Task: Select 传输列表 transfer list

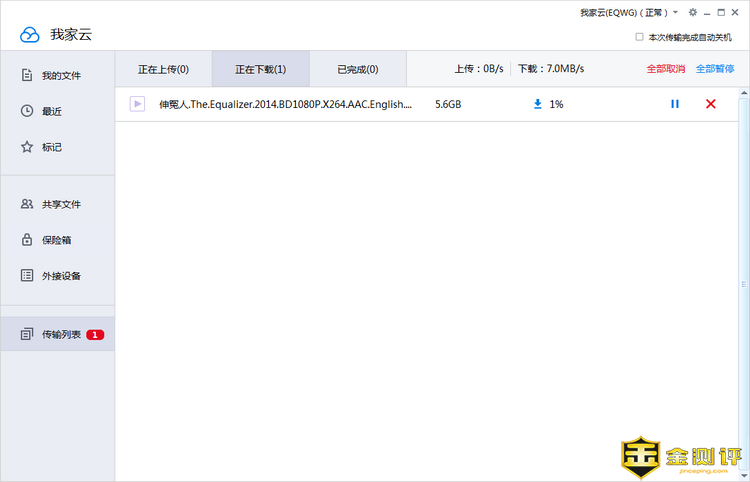Action: pos(60,334)
